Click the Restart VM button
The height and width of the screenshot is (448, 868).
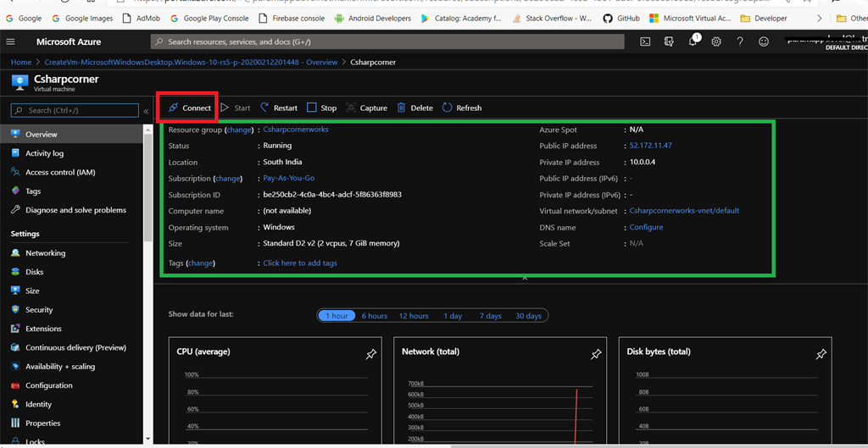click(279, 108)
